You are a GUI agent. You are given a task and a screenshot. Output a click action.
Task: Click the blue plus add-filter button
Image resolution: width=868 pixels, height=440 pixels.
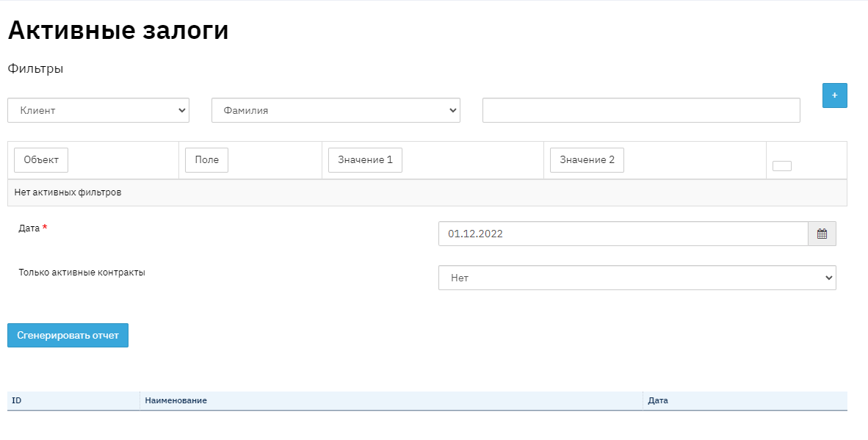(834, 95)
